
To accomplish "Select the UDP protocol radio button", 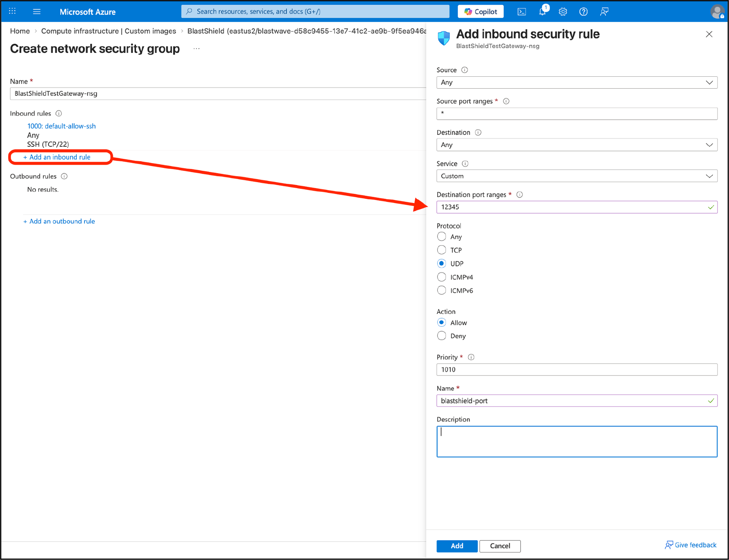I will (442, 264).
